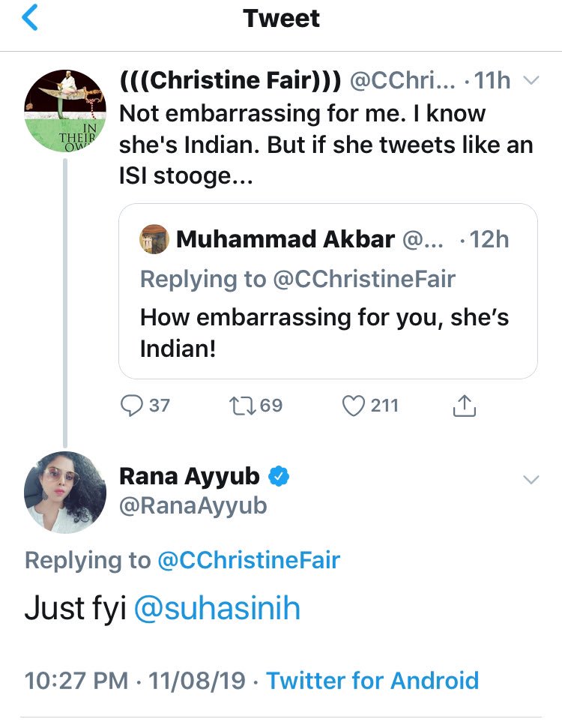Screen dimensions: 562x728
Task: Tap Muhammad Akbar's small avatar
Action: 154,239
